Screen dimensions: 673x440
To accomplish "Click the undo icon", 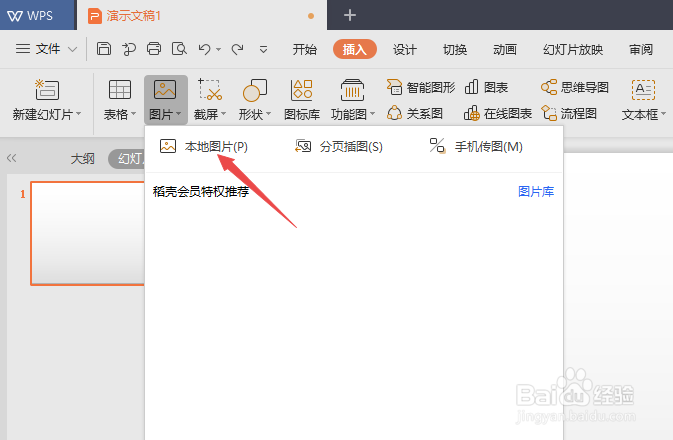I will coord(204,49).
